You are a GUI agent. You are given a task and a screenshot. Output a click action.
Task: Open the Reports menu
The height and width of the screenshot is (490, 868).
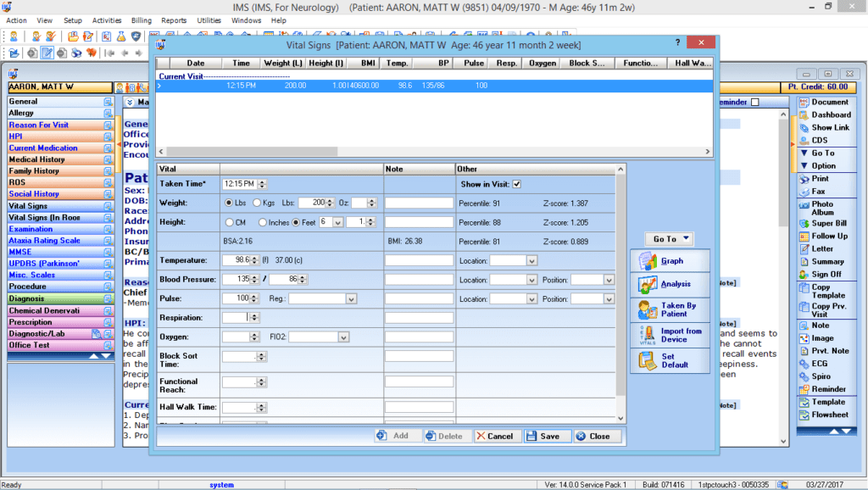(174, 19)
